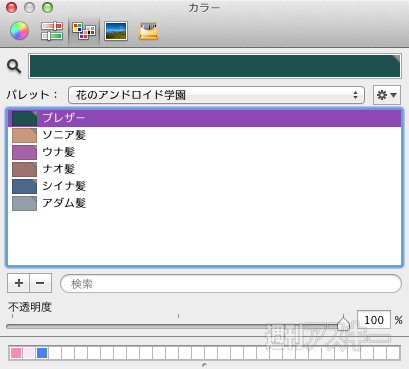Open the gear action menu

point(387,95)
